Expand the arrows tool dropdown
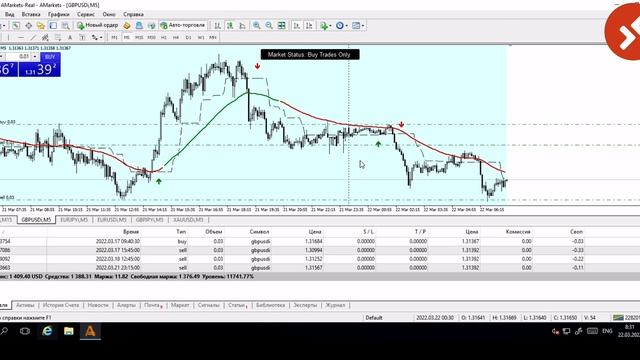 [x=101, y=38]
